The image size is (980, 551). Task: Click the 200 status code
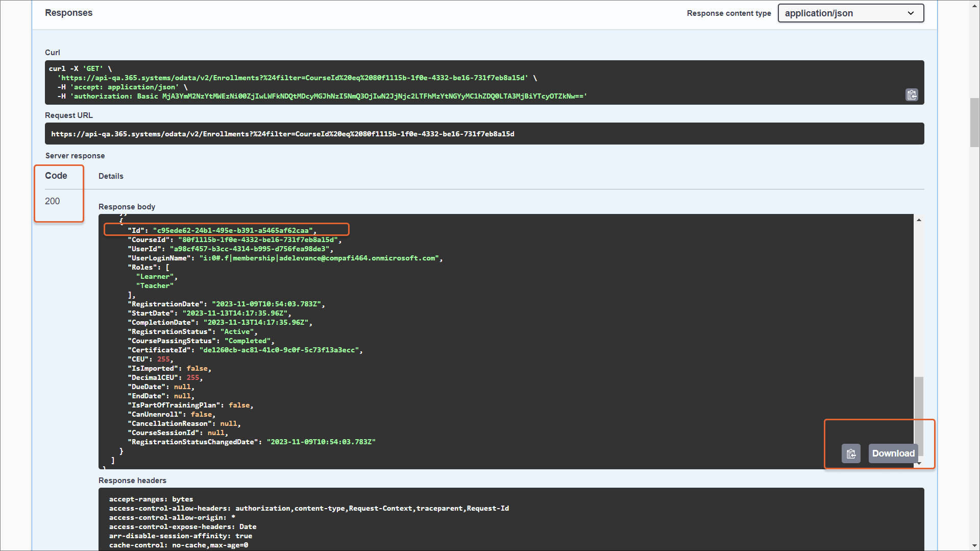tap(52, 201)
